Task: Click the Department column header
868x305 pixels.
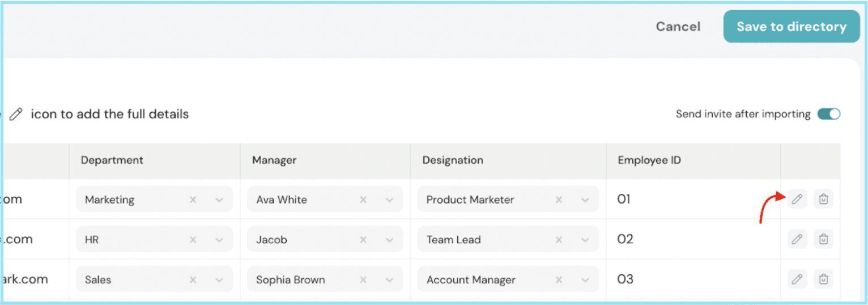Action: (x=112, y=160)
